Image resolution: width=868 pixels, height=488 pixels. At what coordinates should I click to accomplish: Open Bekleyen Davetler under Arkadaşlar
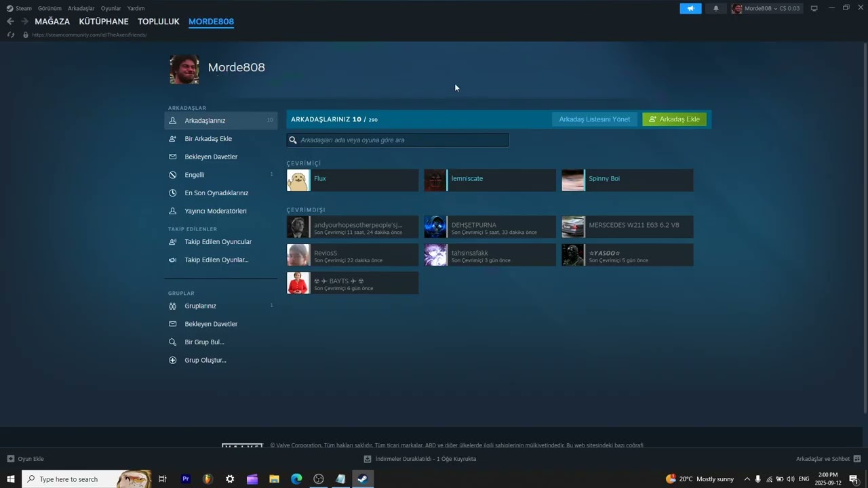tap(221, 157)
